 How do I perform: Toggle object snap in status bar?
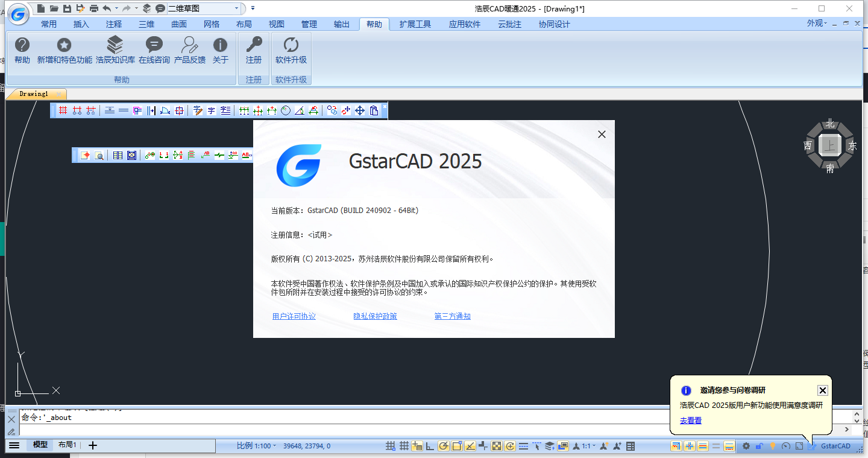tap(456, 446)
